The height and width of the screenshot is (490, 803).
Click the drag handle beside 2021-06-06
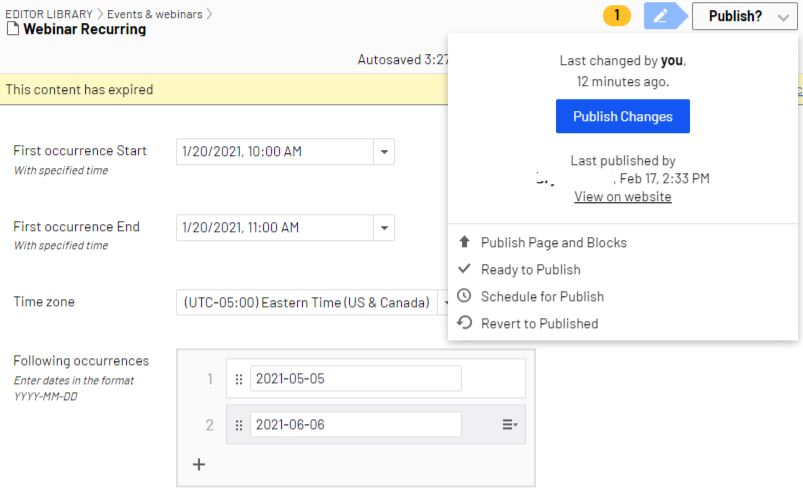tap(239, 425)
